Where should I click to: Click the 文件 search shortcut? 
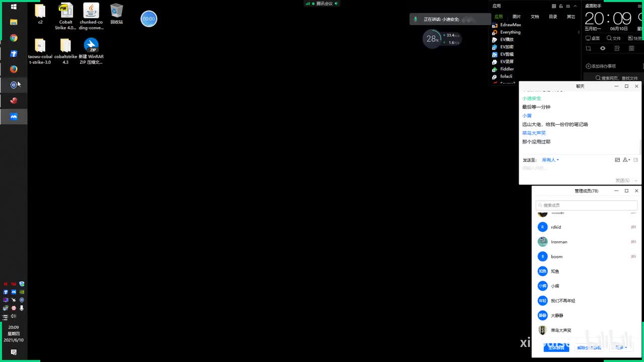[614, 38]
